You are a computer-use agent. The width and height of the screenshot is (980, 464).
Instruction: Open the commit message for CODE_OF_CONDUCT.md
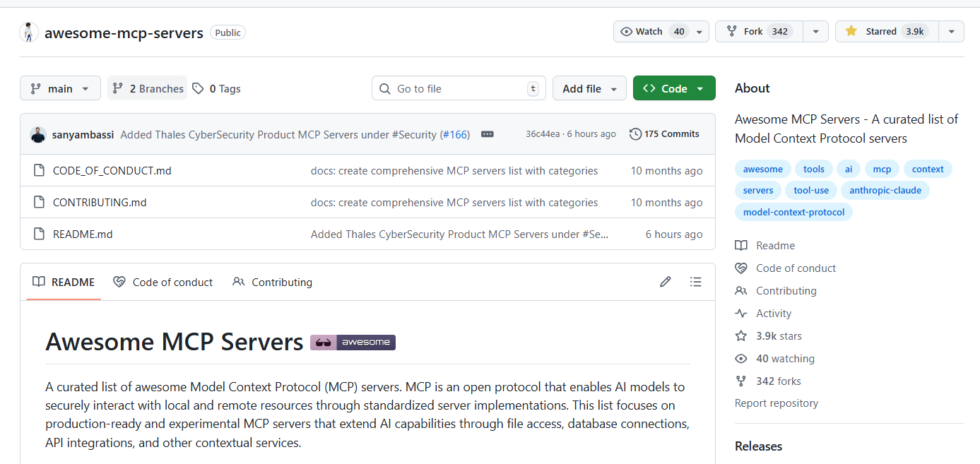(x=454, y=170)
